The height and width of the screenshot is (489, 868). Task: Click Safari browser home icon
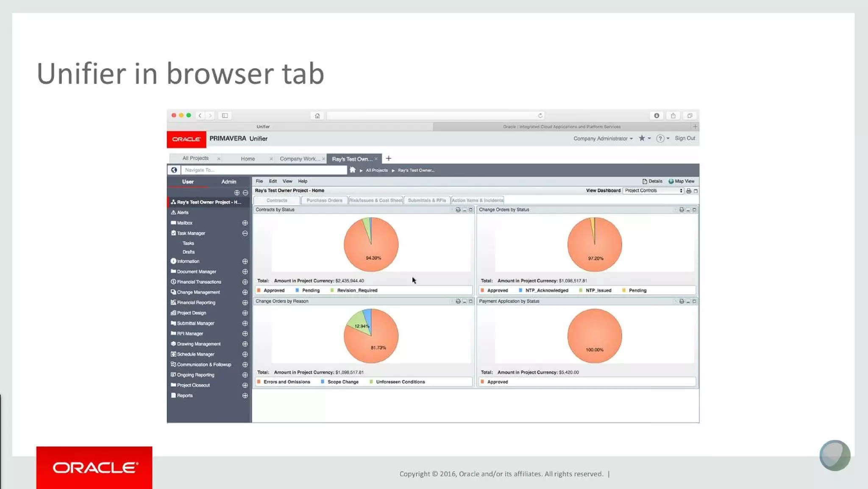point(317,116)
